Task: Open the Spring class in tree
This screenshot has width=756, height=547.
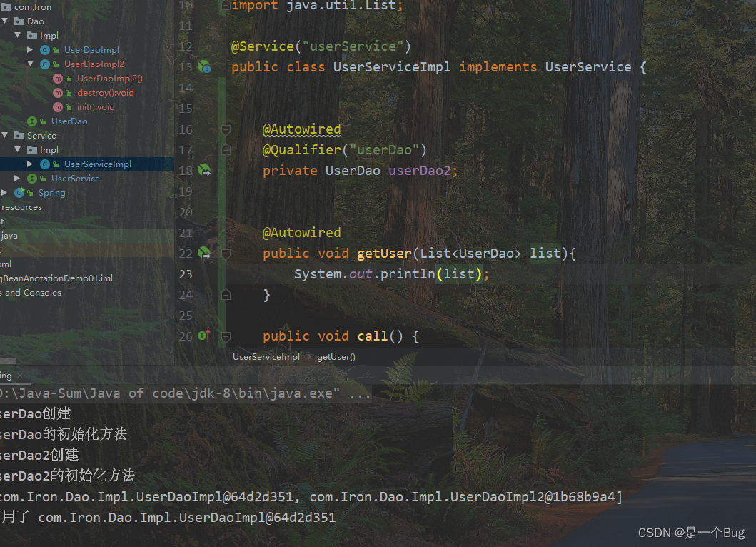Action: point(51,193)
